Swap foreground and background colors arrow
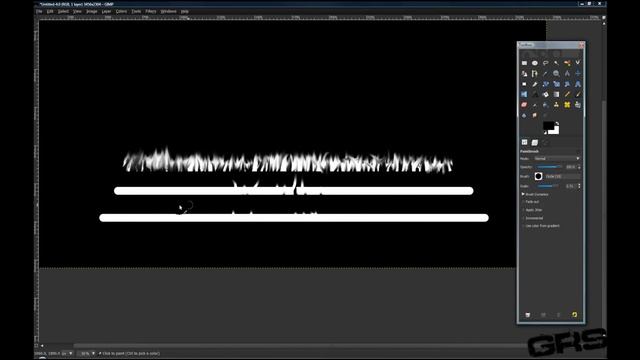The image size is (640, 360). click(557, 123)
